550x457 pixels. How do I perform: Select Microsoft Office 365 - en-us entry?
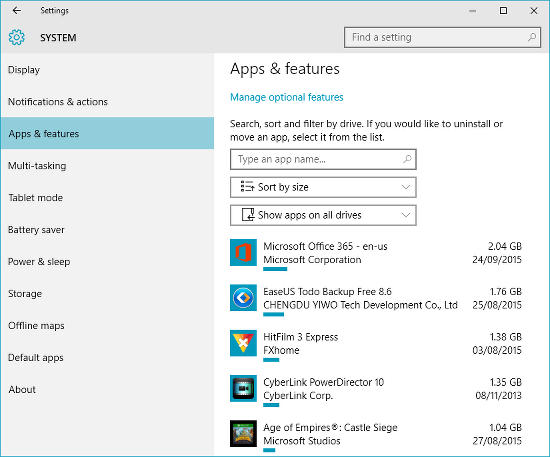coord(376,255)
